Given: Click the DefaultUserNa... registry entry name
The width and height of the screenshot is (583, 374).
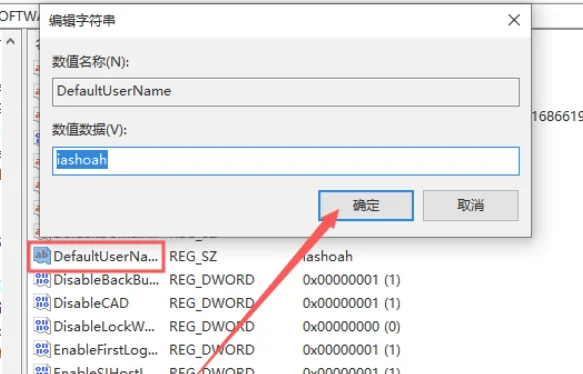Looking at the screenshot, I should pos(106,256).
